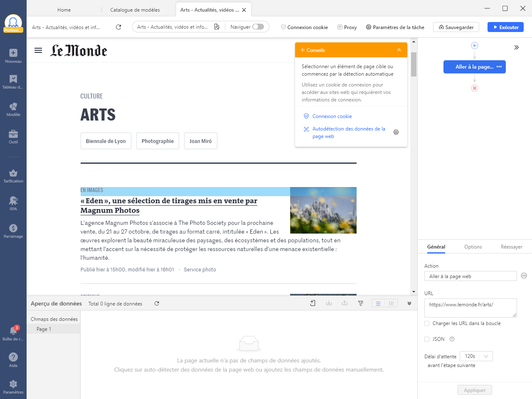Click Autodétection des données de la page web

tap(349, 133)
